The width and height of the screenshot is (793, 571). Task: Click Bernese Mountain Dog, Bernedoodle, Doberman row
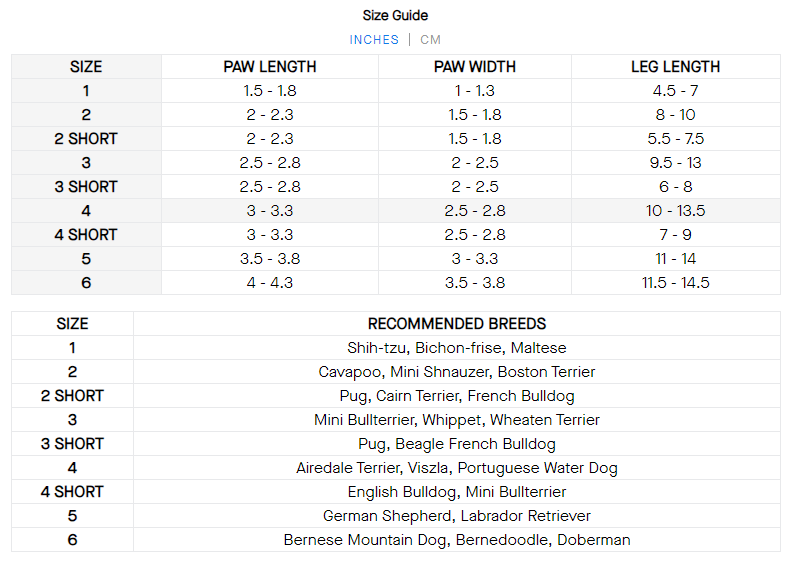457,540
